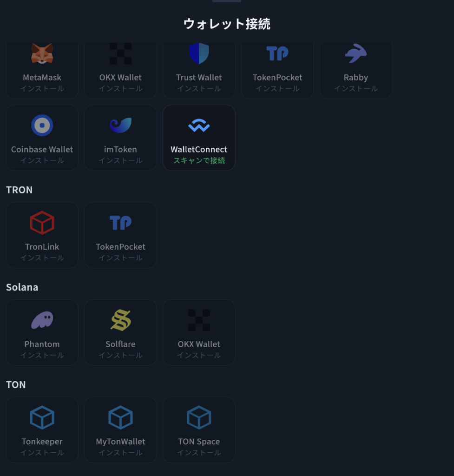The height and width of the screenshot is (476, 454).
Task: Select the Coinbase Wallet label
Action: tap(42, 149)
